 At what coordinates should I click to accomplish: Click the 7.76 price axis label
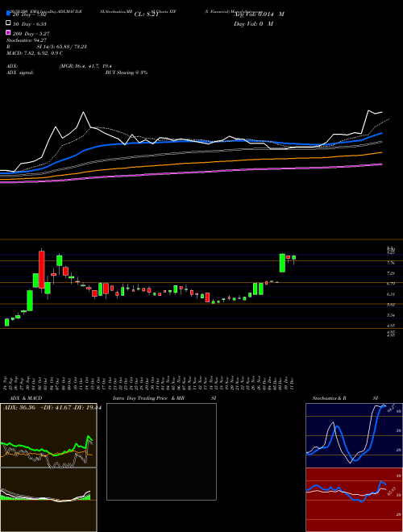coord(390,263)
